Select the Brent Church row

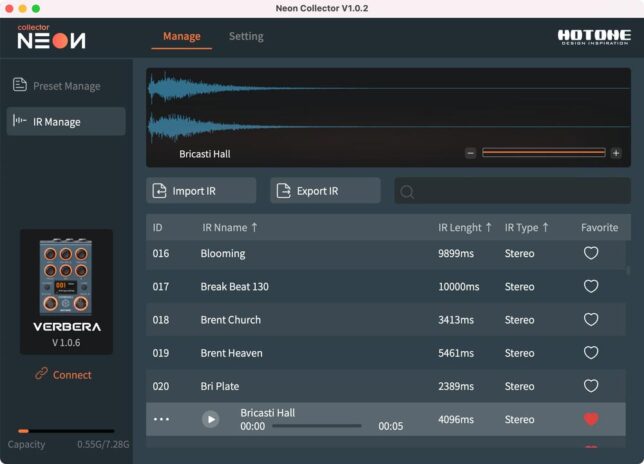pyautogui.click(x=386, y=320)
